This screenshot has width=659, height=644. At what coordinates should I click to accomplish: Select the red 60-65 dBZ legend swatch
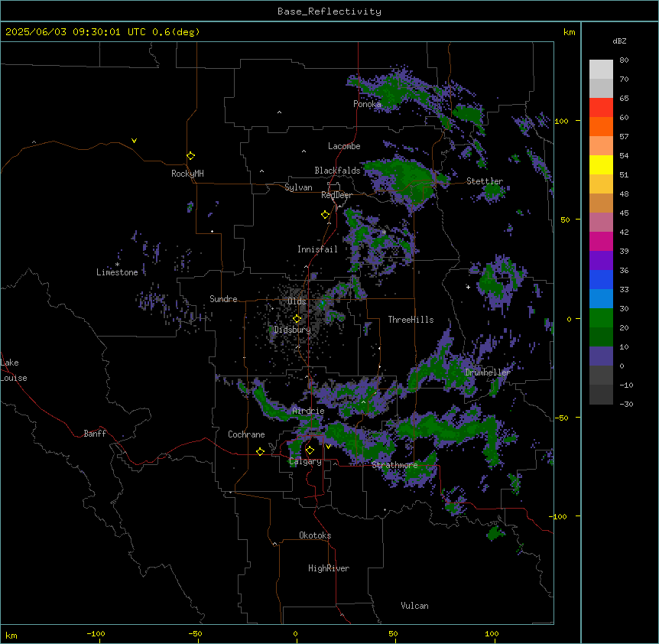tap(601, 108)
